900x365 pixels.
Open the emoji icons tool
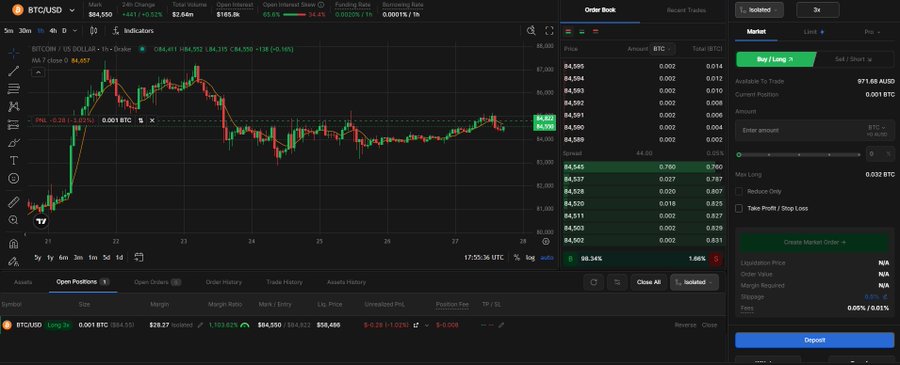[14, 178]
